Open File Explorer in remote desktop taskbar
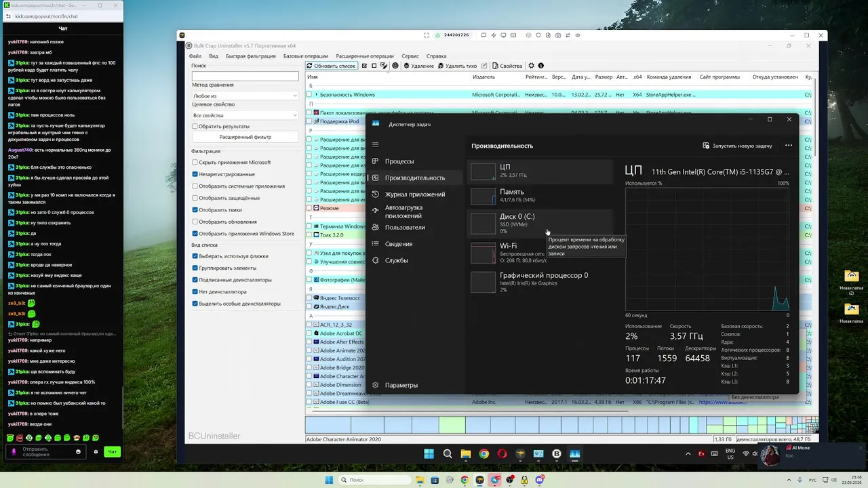The image size is (868, 488). pyautogui.click(x=465, y=454)
